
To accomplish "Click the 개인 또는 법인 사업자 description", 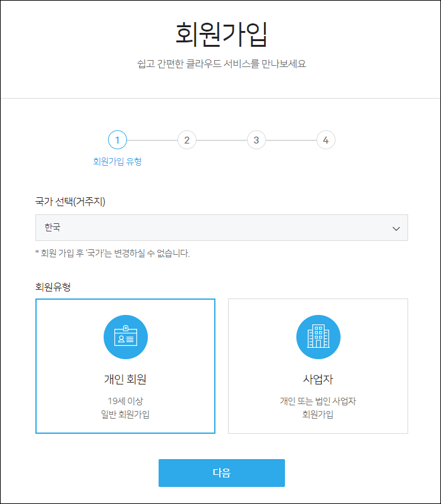I will point(318,401).
